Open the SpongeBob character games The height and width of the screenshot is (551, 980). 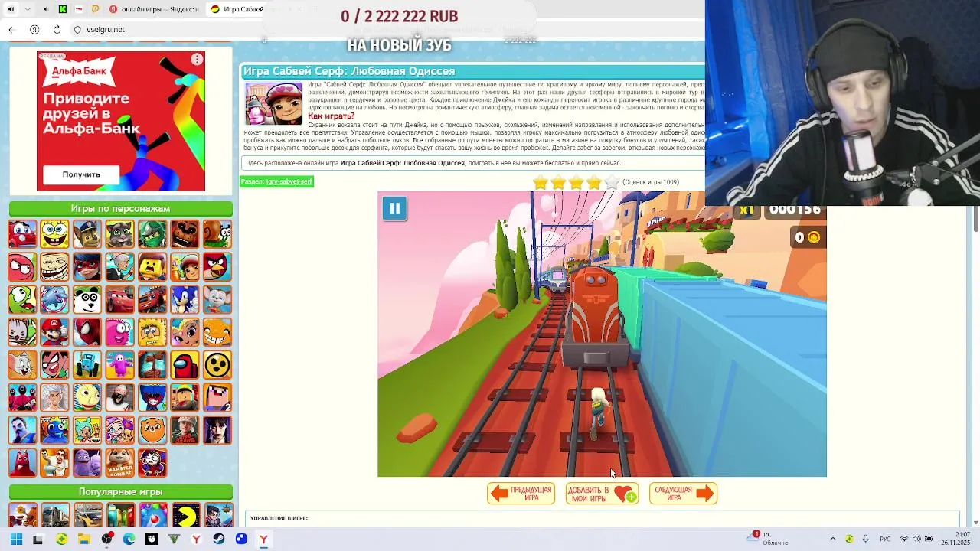point(54,234)
